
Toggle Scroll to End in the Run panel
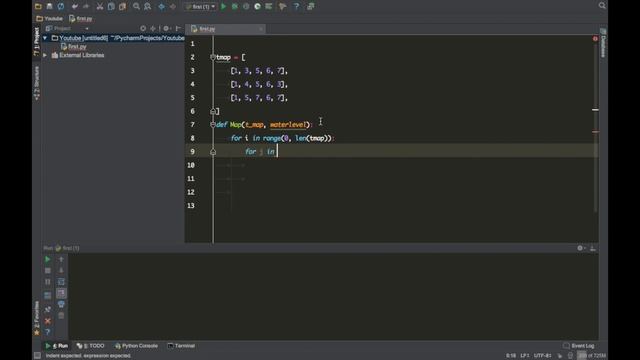tap(61, 293)
